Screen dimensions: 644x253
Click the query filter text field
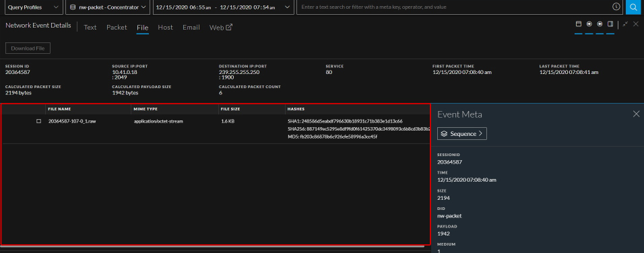454,7
